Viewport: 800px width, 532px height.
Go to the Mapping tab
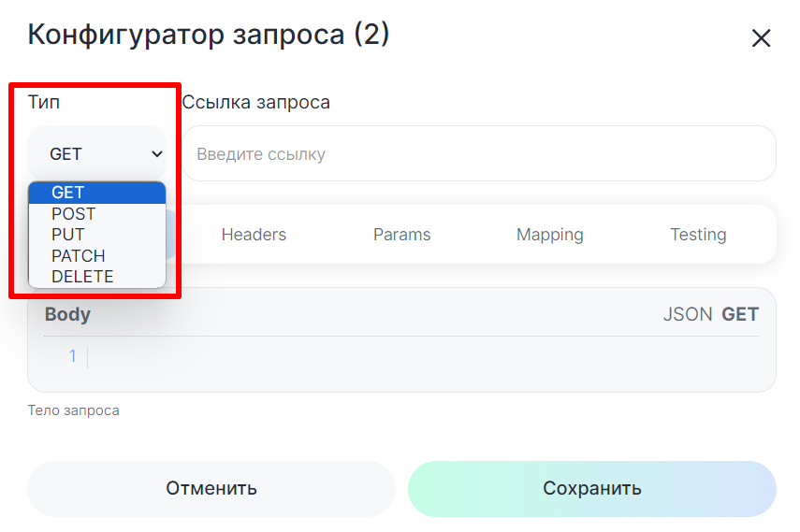tap(549, 235)
